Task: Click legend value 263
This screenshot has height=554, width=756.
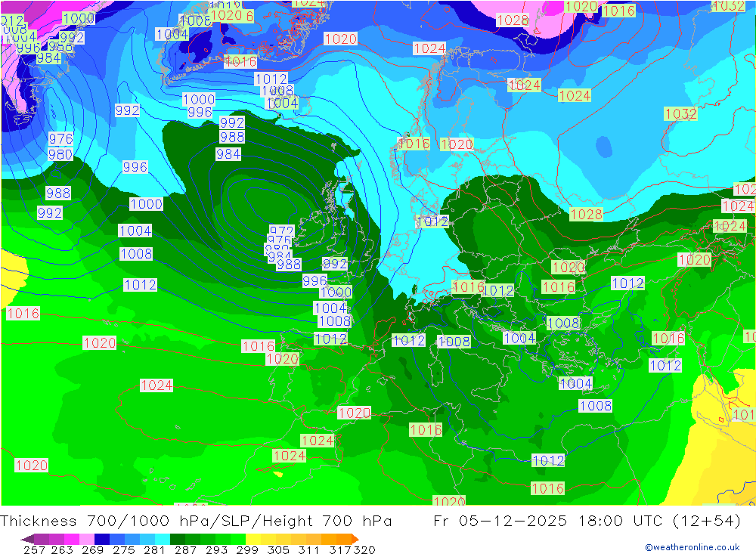Action: click(x=62, y=549)
